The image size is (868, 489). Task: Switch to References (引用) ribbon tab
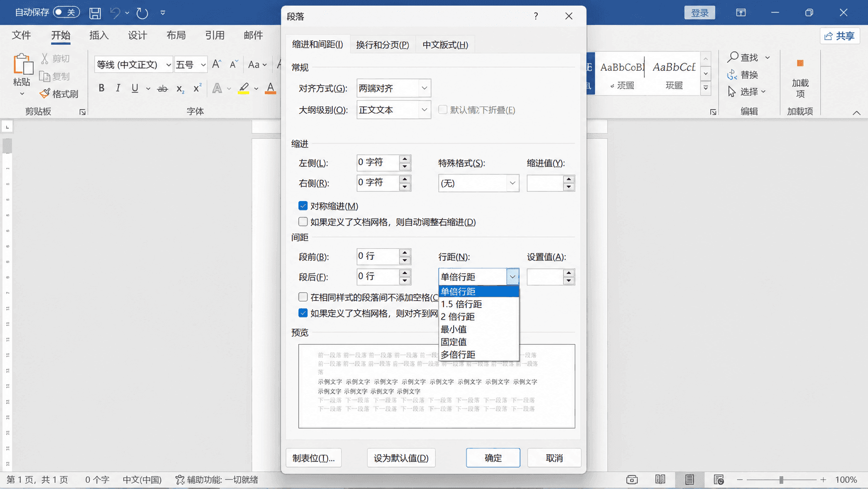(x=214, y=35)
